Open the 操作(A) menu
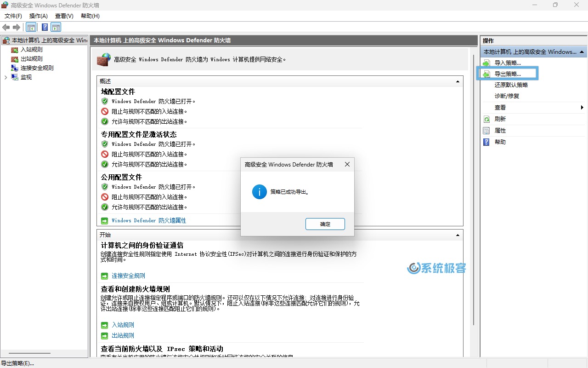This screenshot has width=588, height=368. pos(38,16)
